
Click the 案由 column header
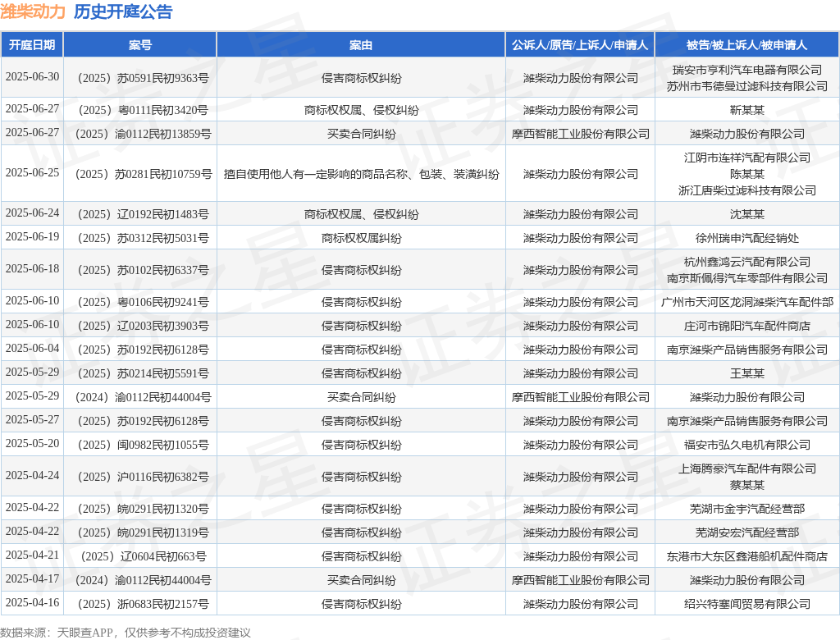coord(361,45)
